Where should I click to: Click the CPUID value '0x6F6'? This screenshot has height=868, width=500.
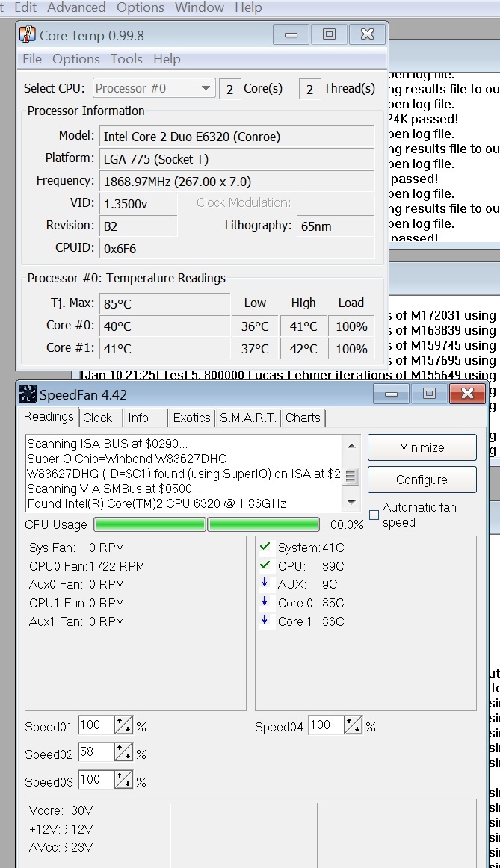tap(237, 249)
